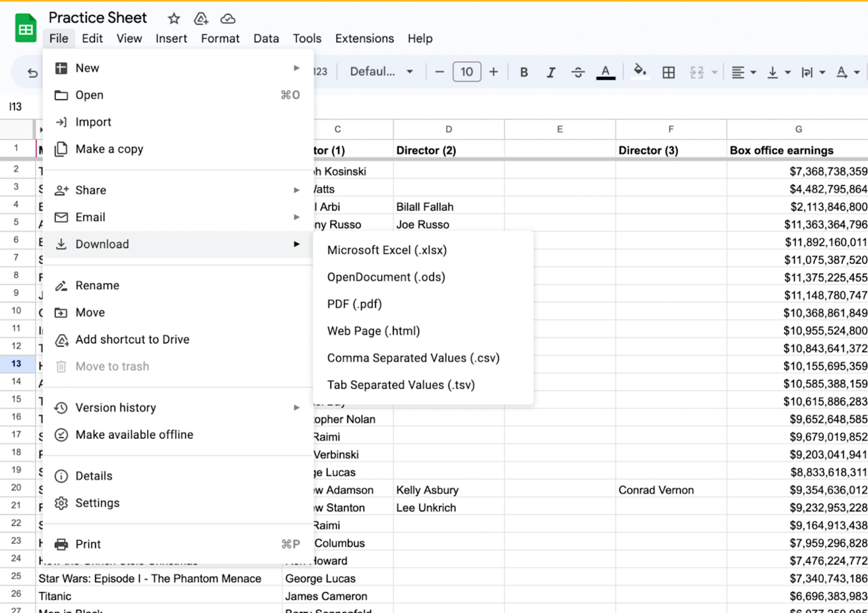Toggle italic formatting

tap(551, 72)
